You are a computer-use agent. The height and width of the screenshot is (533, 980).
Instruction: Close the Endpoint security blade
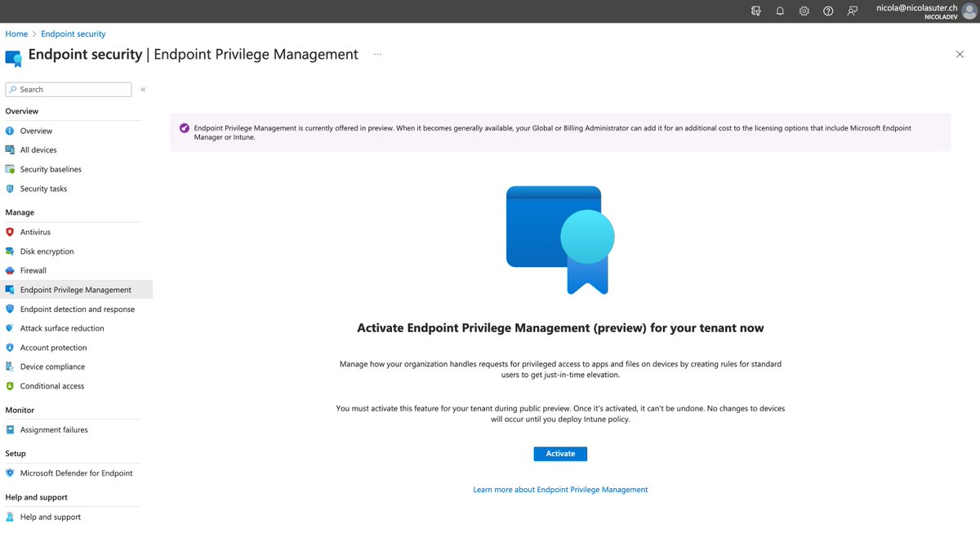pos(960,54)
